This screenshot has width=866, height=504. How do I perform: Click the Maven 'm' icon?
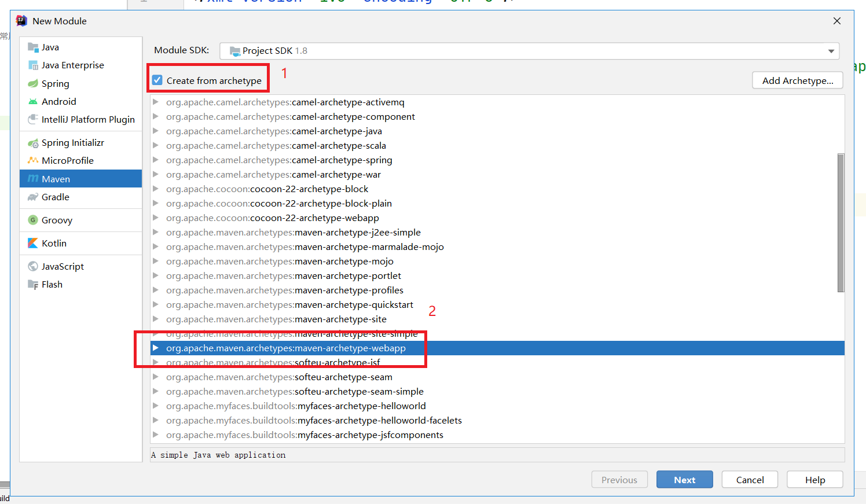[33, 179]
